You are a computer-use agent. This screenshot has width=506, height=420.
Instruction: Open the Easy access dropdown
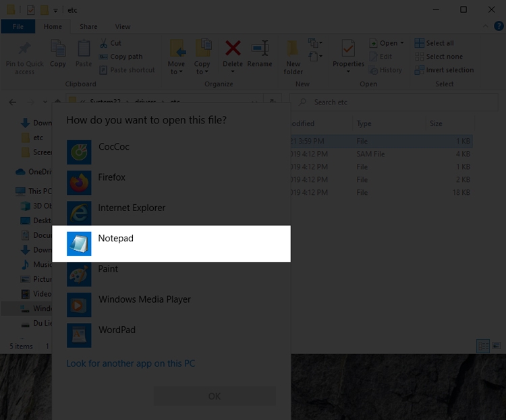tap(315, 57)
